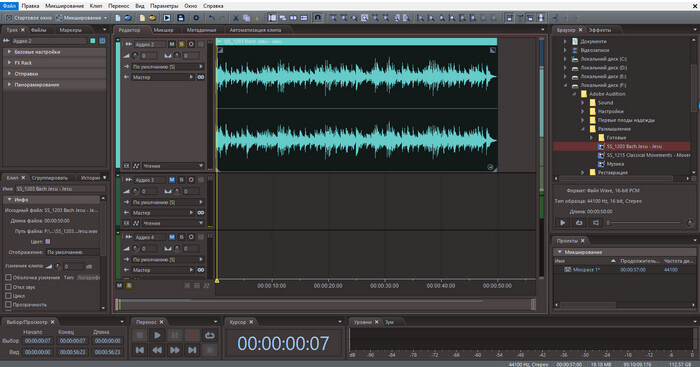Expand the Панорамирование section
This screenshot has height=367, width=700.
[9, 84]
